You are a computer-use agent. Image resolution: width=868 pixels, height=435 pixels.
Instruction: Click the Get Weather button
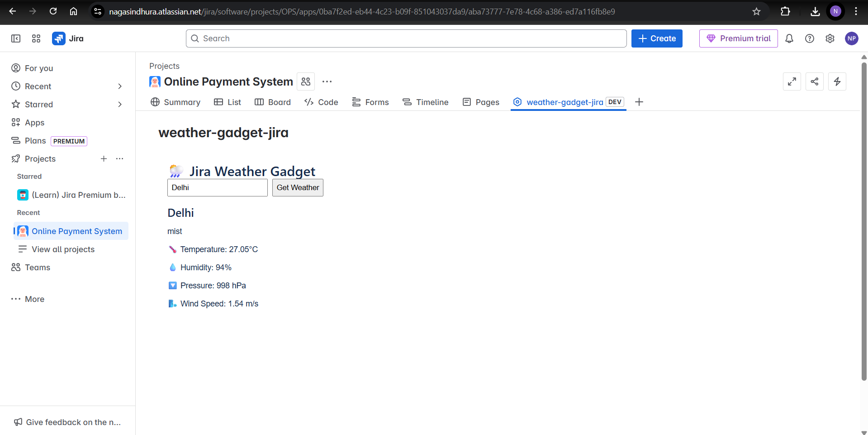[x=298, y=187]
